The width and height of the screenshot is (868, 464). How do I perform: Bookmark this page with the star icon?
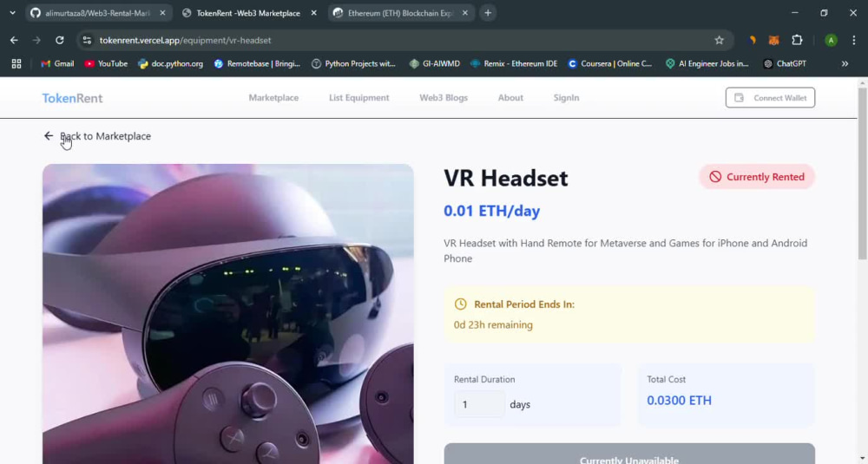(719, 40)
